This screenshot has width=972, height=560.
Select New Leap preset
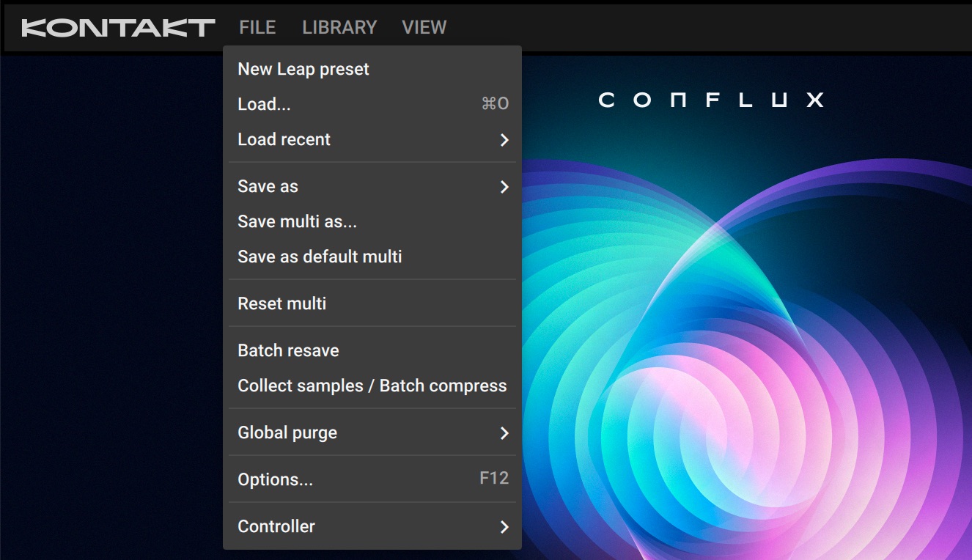(x=303, y=69)
